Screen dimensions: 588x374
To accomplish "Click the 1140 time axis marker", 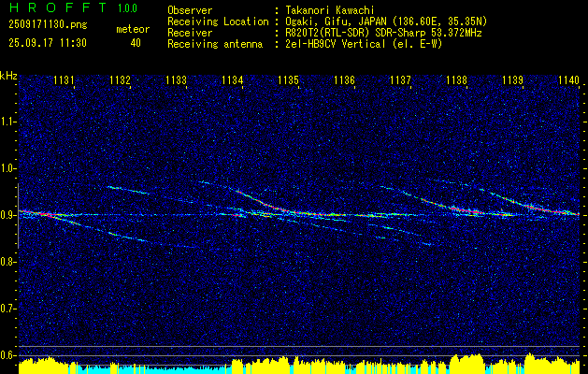I will pos(569,79).
